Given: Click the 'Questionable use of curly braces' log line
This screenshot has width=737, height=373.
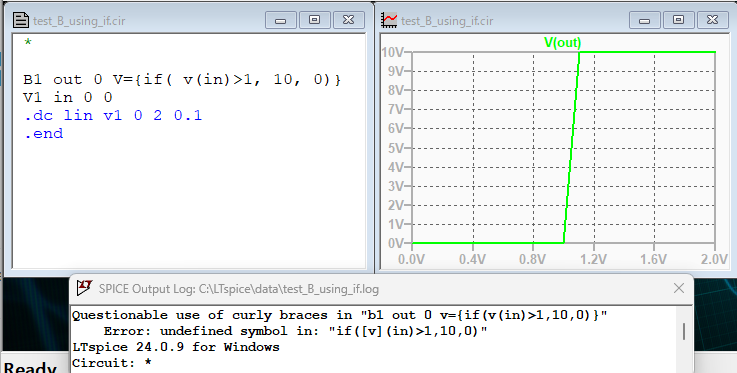Looking at the screenshot, I should [x=340, y=315].
